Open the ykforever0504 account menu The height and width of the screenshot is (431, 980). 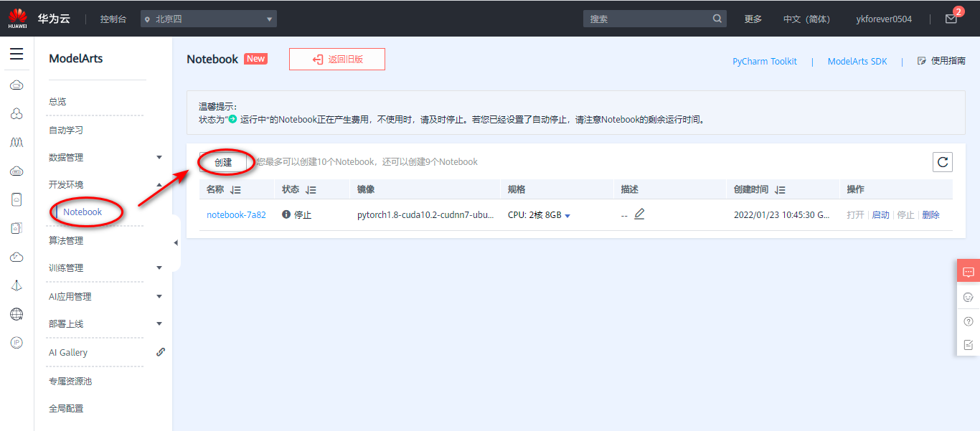point(884,19)
